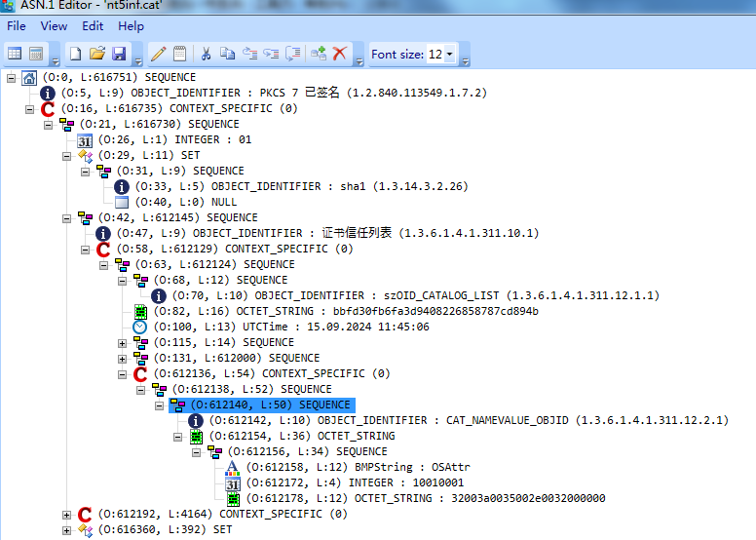756x540 pixels.
Task: Click the notepad text viewer icon
Action: click(x=180, y=54)
